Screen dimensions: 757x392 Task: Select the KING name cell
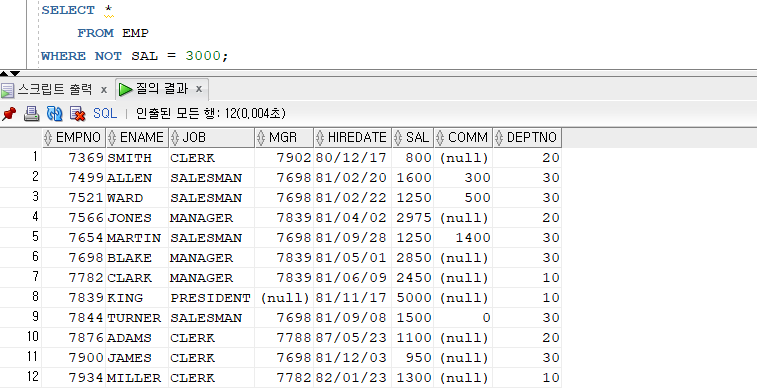tap(137, 298)
